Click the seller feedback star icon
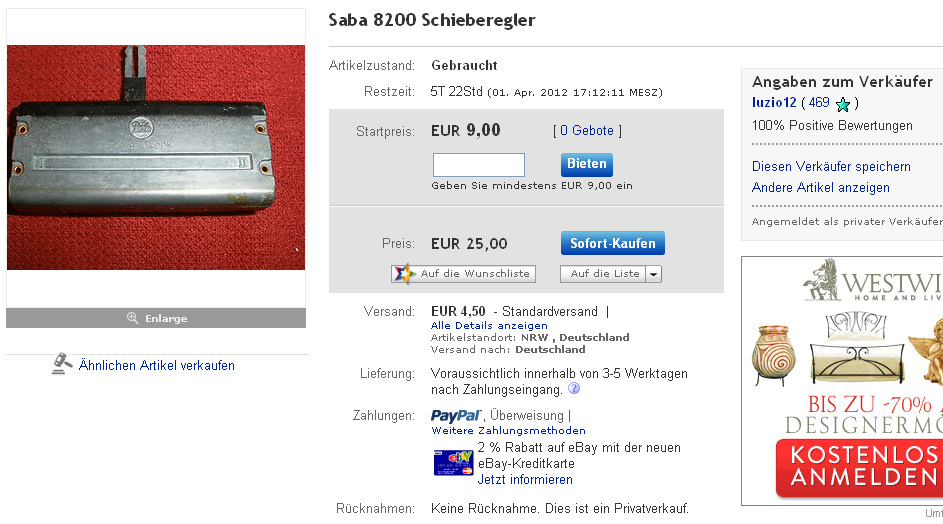Image resolution: width=943 pixels, height=524 pixels. click(843, 104)
